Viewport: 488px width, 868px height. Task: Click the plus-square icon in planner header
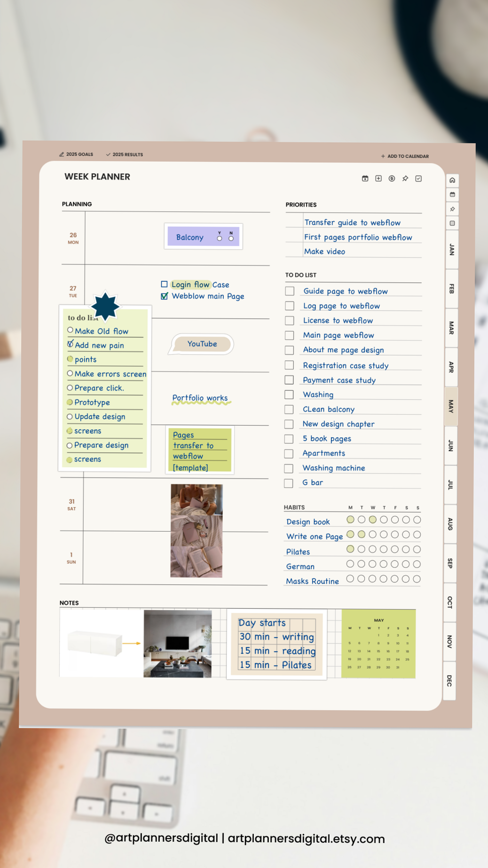coord(378,178)
